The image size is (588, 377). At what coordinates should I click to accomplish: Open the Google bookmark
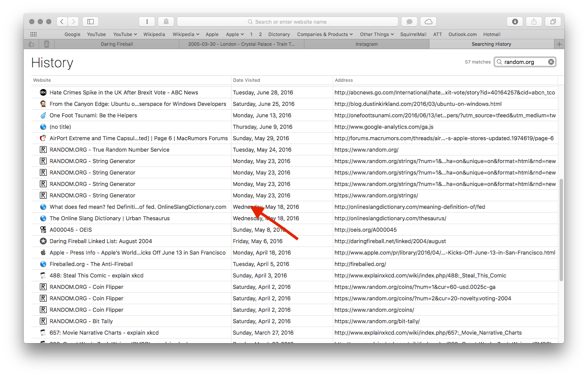coord(72,34)
